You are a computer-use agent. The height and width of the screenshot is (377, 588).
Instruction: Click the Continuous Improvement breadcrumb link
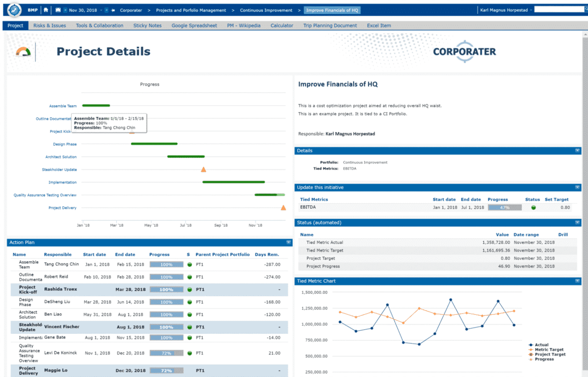pyautogui.click(x=266, y=10)
